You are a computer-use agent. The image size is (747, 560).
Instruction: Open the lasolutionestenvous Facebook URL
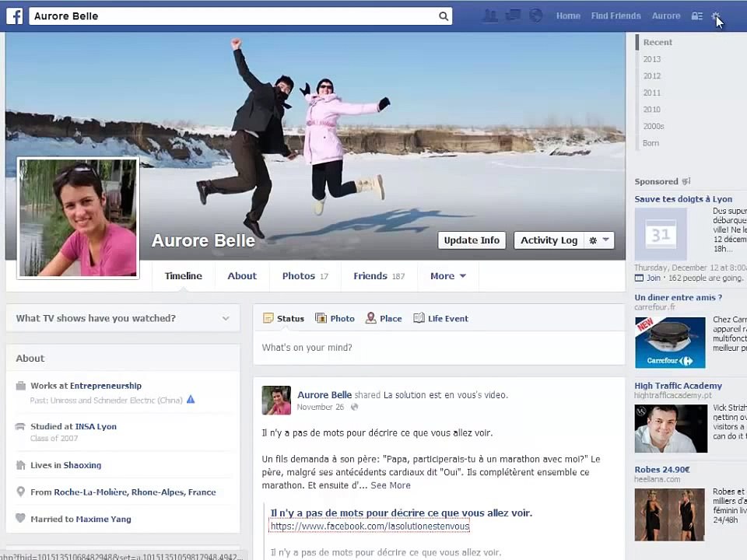tap(370, 527)
